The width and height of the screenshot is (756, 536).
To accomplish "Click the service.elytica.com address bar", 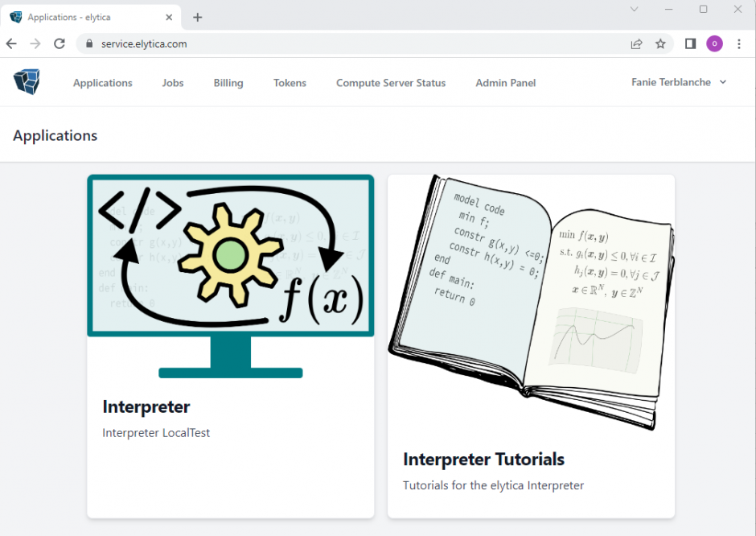I will click(x=362, y=44).
